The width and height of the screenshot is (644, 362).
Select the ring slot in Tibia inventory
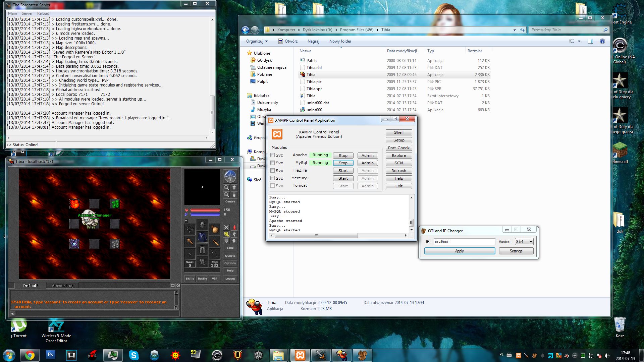click(190, 254)
